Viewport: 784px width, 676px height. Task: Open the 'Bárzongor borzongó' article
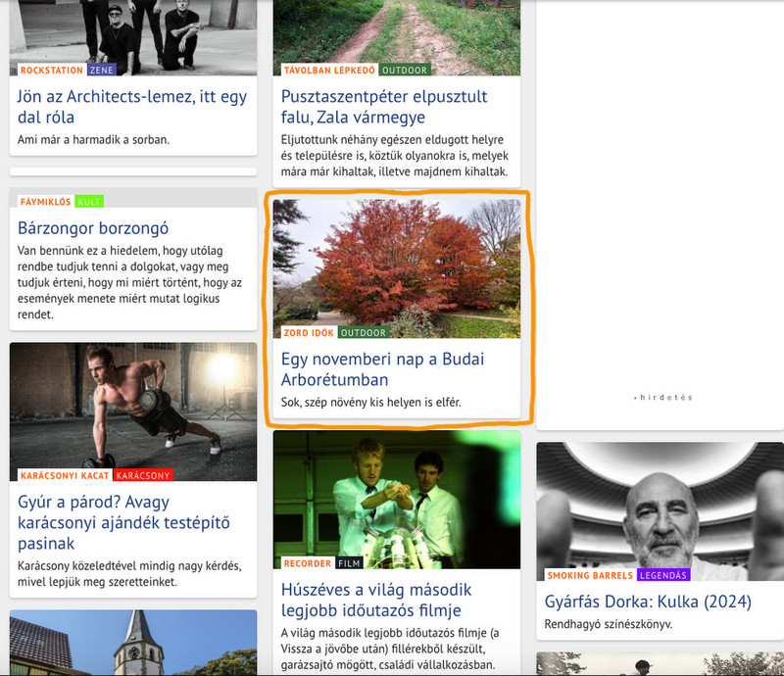tap(93, 228)
